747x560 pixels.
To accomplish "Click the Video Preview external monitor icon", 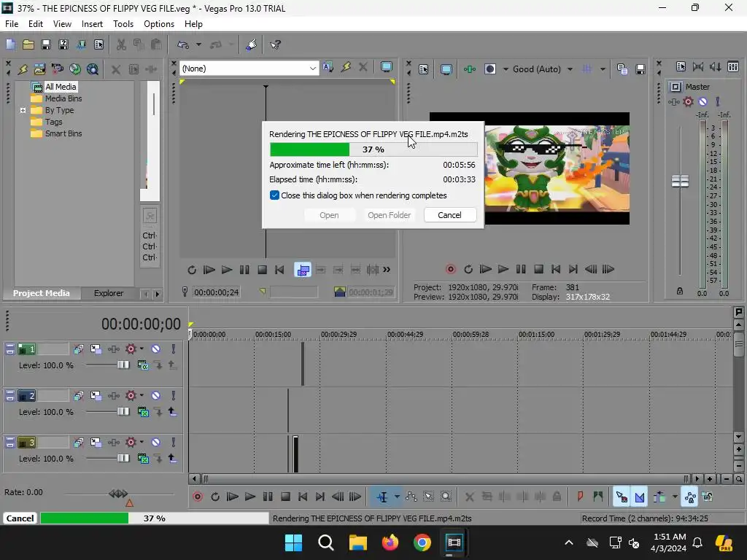I will (446, 69).
